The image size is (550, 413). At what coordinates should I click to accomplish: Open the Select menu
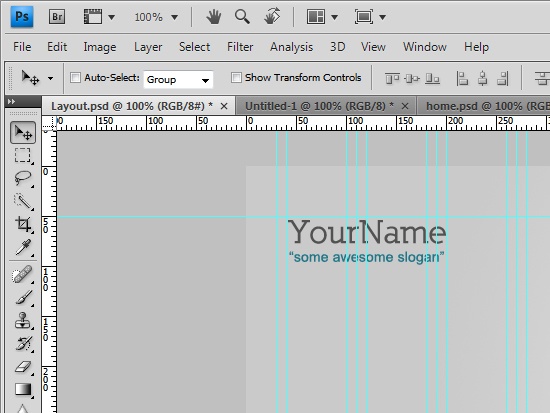[194, 47]
